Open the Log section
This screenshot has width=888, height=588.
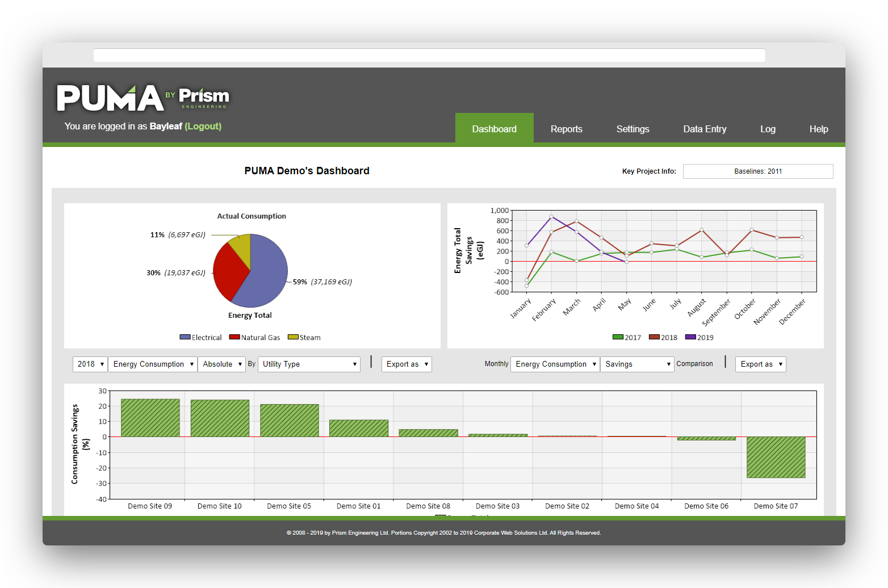click(767, 129)
